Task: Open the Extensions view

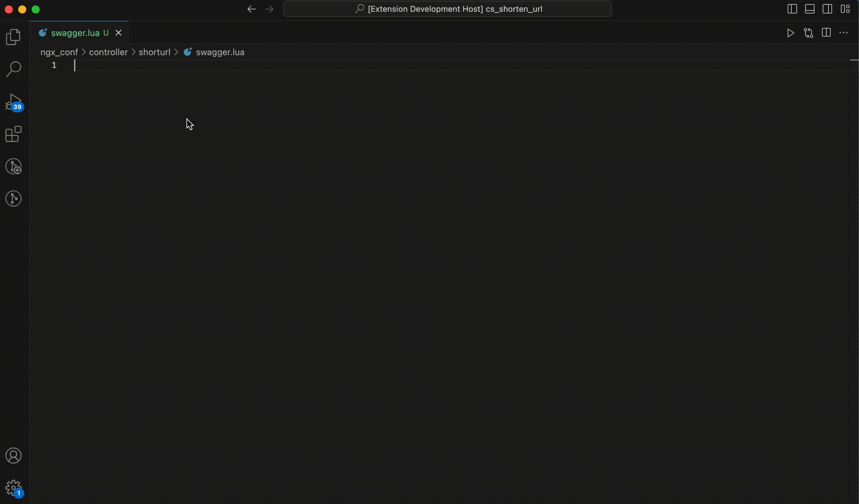Action: 13,134
